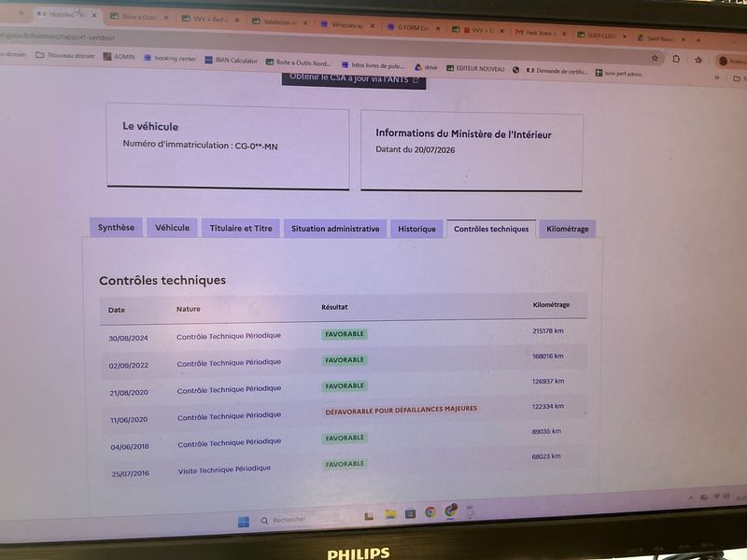Switch to the Historique tab
This screenshot has width=747, height=560.
coord(416,229)
